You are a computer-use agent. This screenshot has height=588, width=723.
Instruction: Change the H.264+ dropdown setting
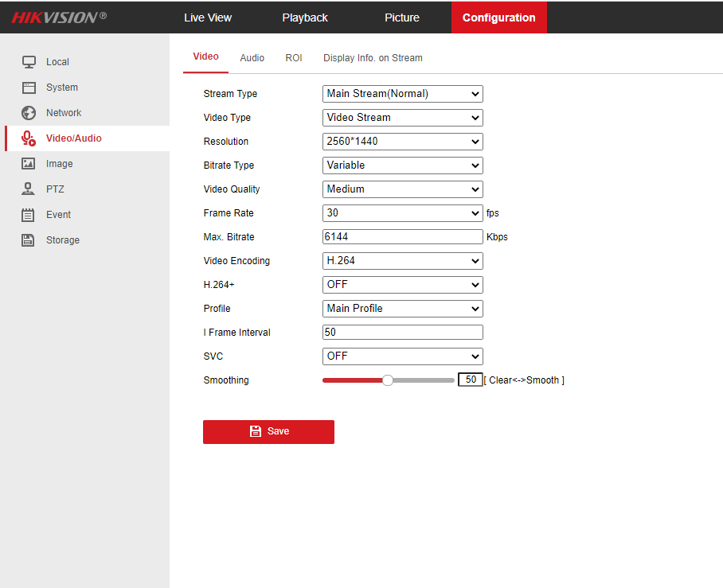pos(402,285)
